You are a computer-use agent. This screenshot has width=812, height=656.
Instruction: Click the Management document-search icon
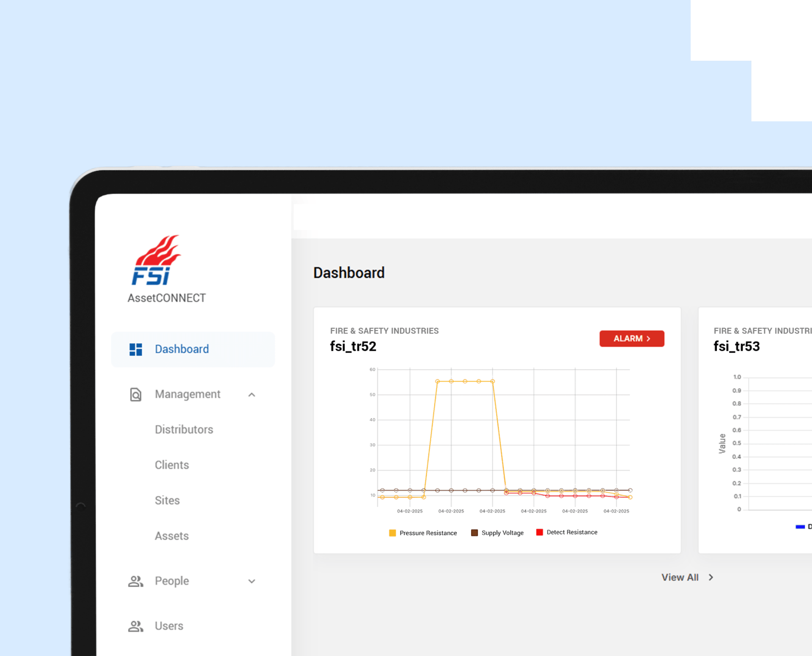click(135, 394)
